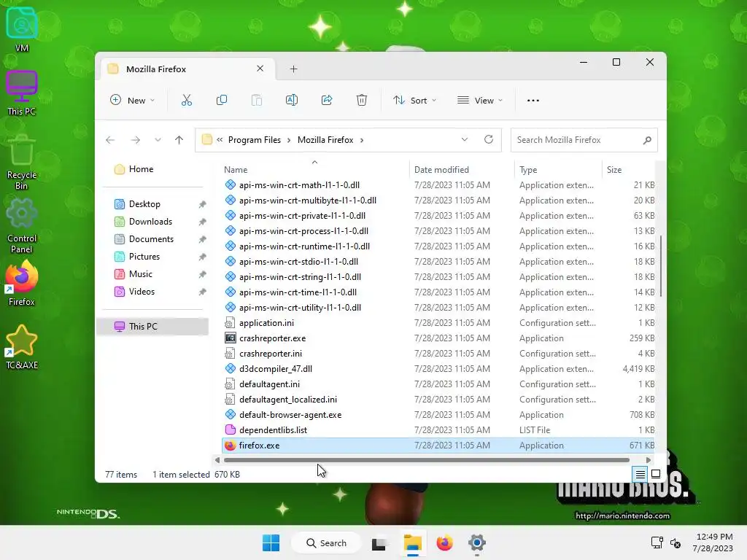Screen dimensions: 747x560
Task: Open Documents in navigation pane
Action: coord(152,239)
